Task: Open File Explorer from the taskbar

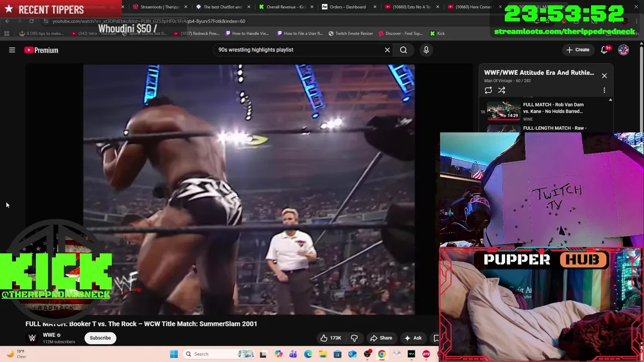Action: point(323,354)
